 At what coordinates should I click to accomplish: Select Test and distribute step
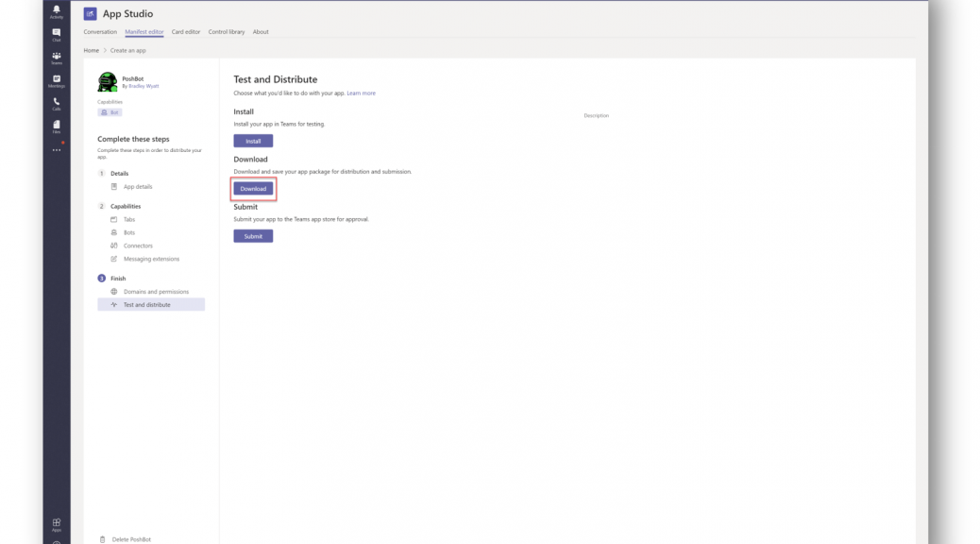(151, 304)
